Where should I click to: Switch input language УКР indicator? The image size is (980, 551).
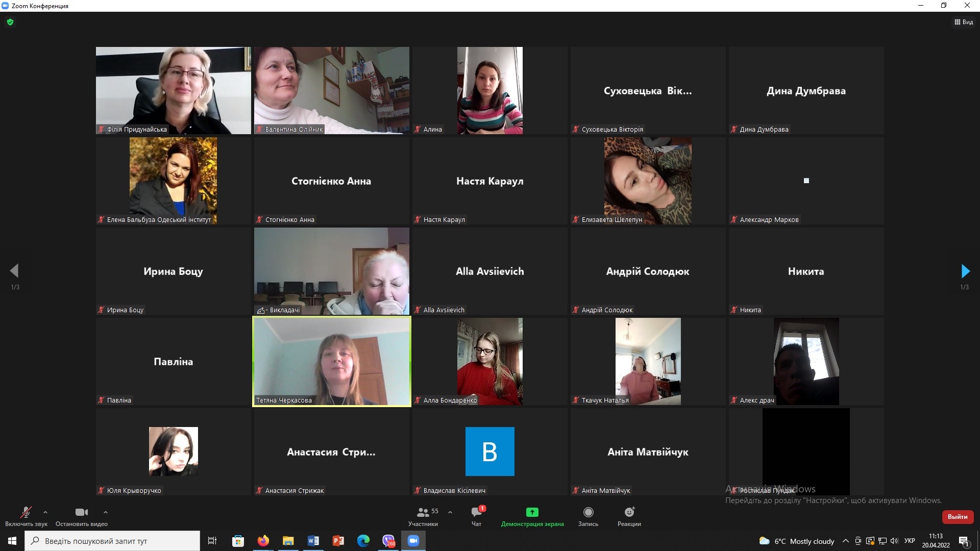910,541
